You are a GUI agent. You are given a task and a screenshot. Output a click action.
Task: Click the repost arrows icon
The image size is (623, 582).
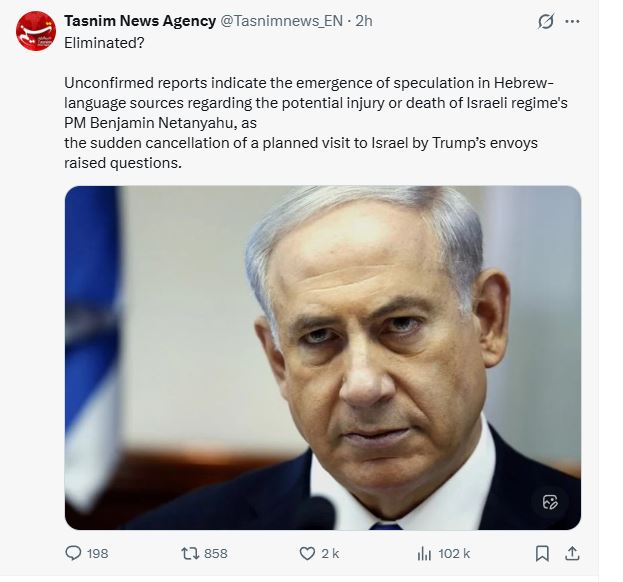(190, 553)
